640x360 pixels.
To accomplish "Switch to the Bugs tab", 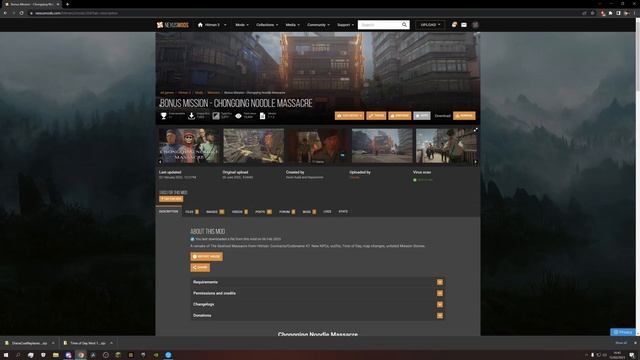I will point(309,212).
